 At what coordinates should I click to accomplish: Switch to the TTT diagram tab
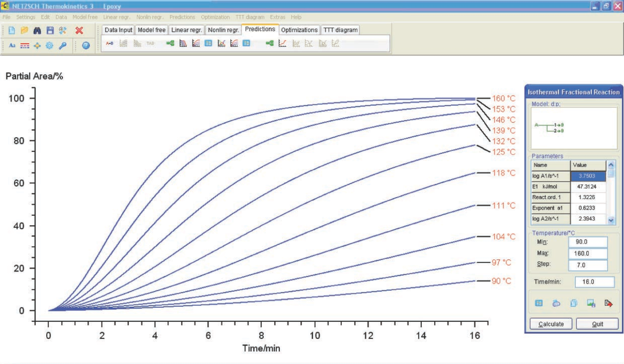(340, 30)
